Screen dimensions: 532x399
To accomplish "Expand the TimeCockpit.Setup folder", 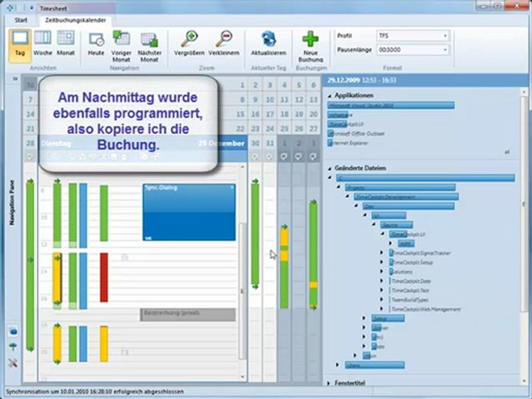I will [382, 262].
